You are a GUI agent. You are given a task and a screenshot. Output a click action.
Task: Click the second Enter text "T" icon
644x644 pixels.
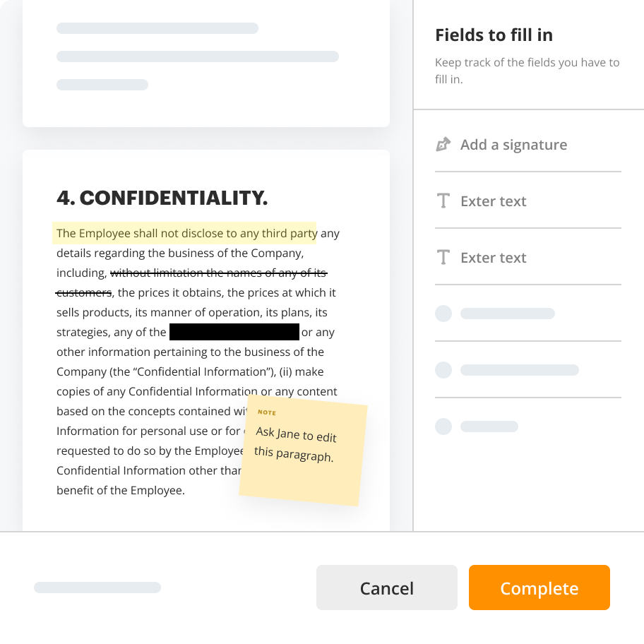coord(443,257)
